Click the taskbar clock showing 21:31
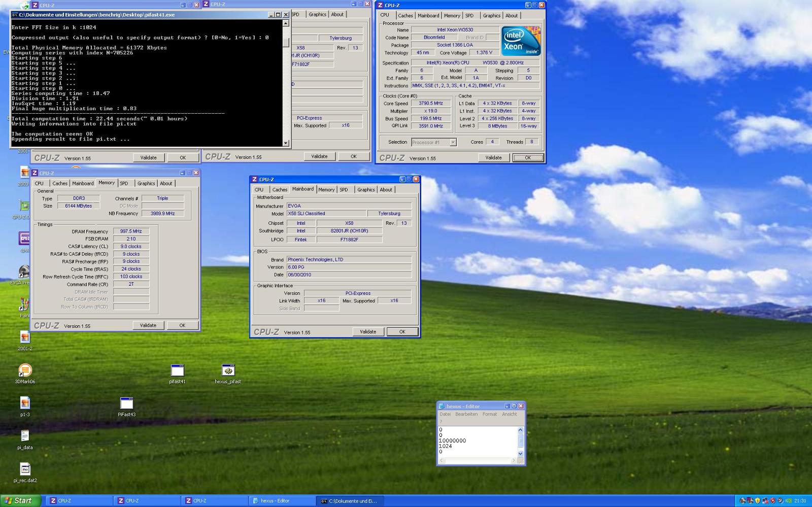This screenshot has width=812, height=507. tap(800, 500)
